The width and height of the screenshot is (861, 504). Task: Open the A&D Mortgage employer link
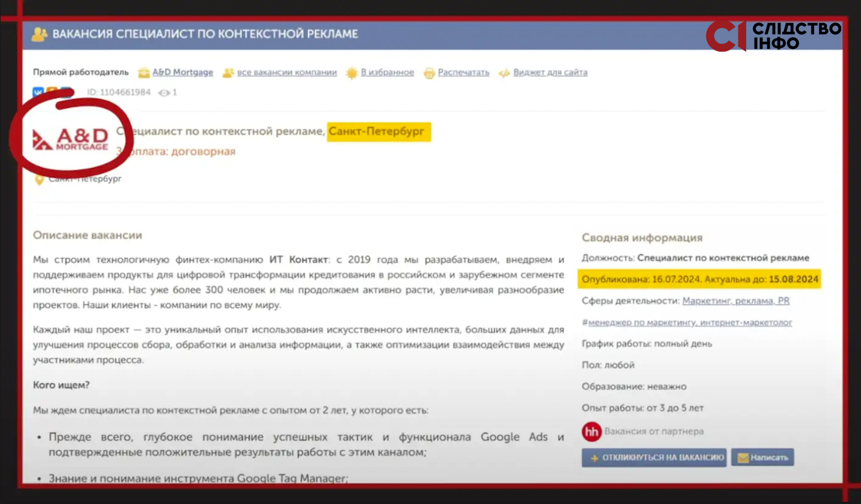pyautogui.click(x=182, y=72)
